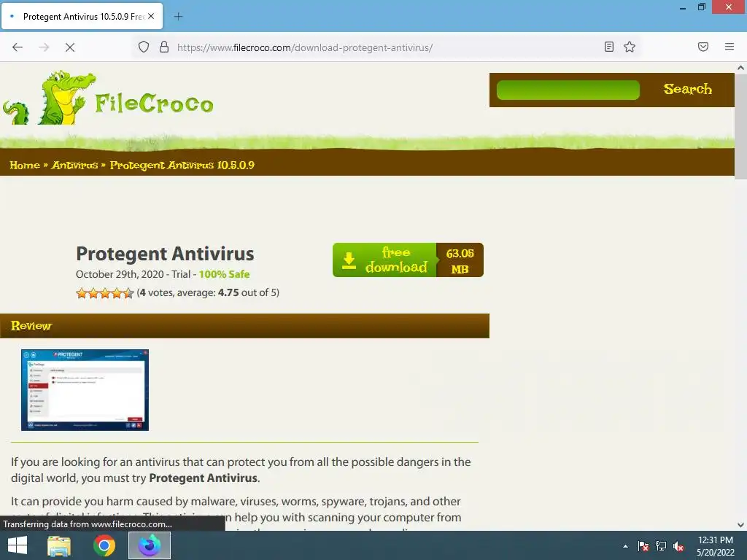The image size is (747, 560).
Task: Go back using the browser back arrow
Action: 18,47
